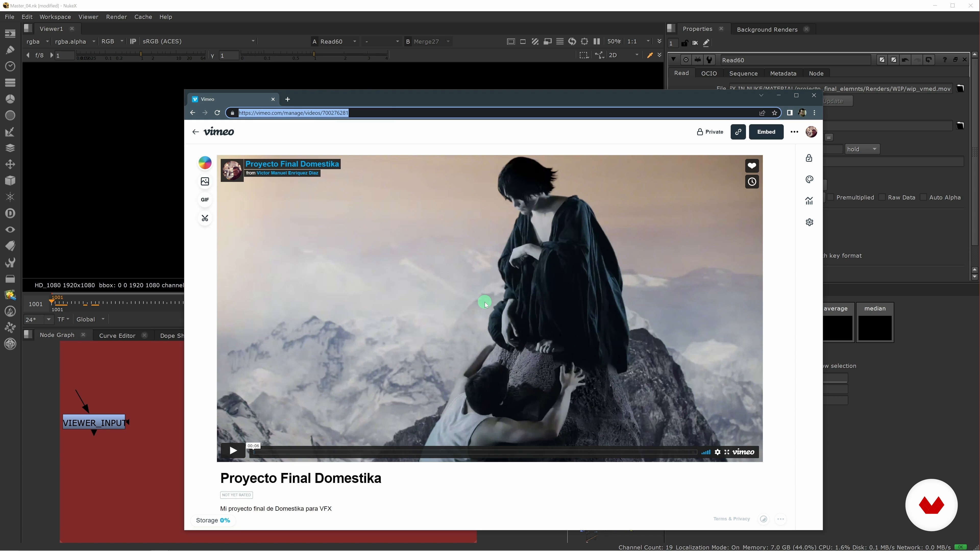Open Vimeo player quality settings gear
The width and height of the screenshot is (980, 551).
click(x=717, y=452)
